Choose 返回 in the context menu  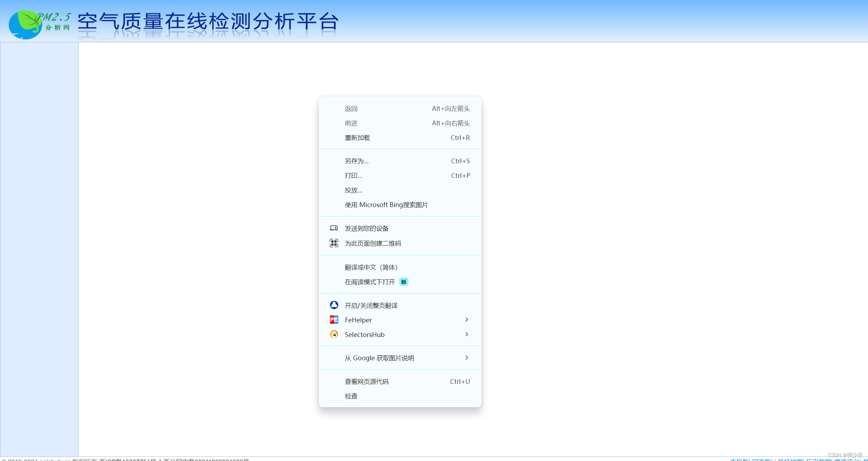[351, 108]
